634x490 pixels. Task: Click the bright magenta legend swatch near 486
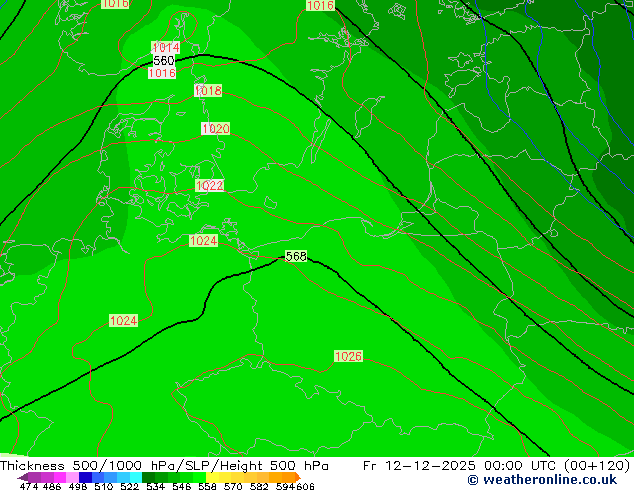click(x=60, y=477)
